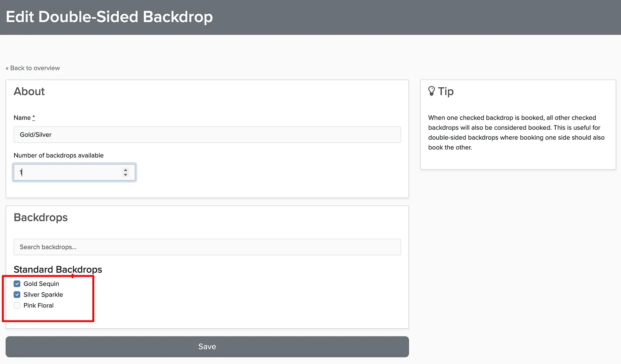621x364 pixels.
Task: Uncheck the Gold Sequin checkbox
Action: tap(17, 284)
